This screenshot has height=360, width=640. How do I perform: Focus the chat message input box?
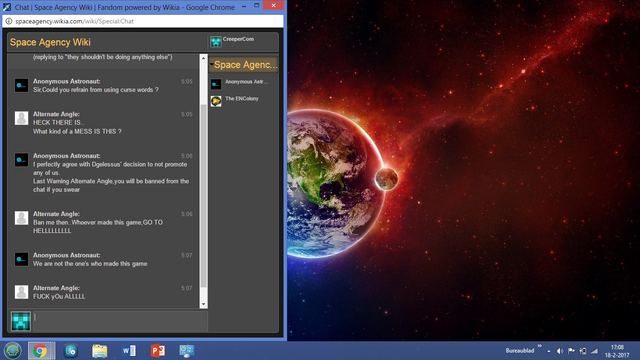point(120,320)
